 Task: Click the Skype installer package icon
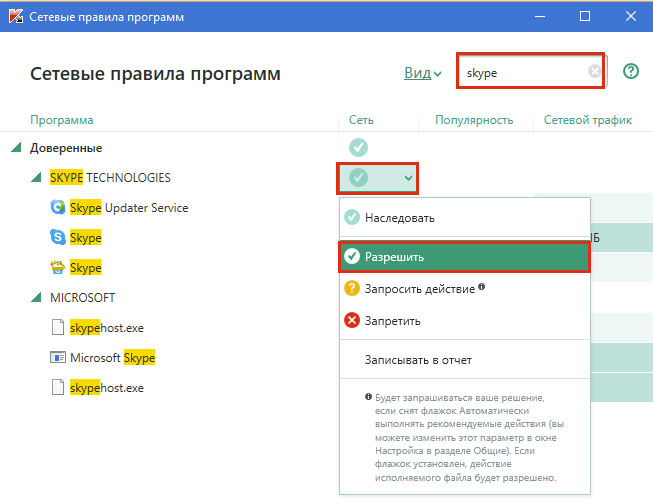[x=57, y=267]
